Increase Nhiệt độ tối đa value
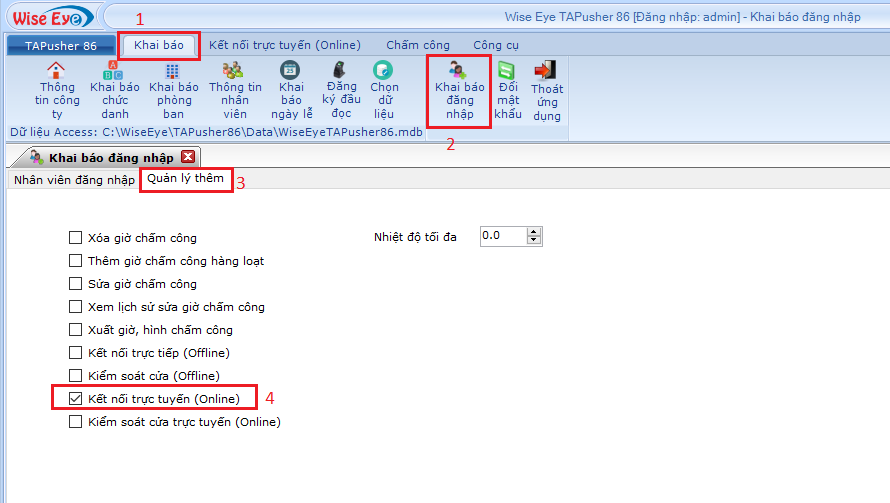The image size is (890, 503). click(x=534, y=232)
